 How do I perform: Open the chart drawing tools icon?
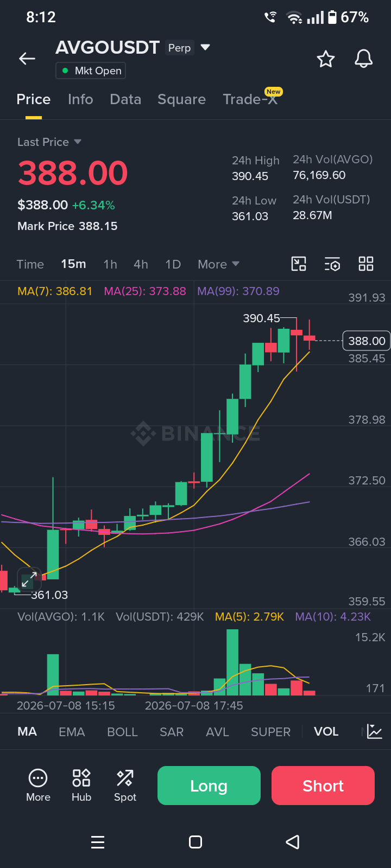point(299,264)
